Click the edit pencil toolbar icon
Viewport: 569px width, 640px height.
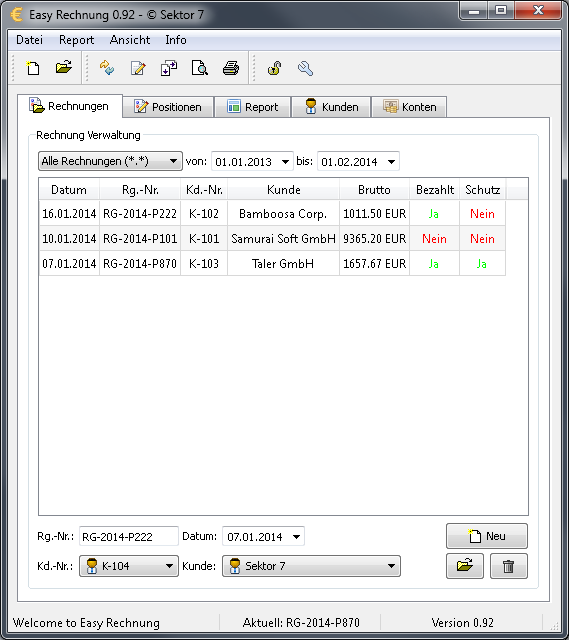[138, 68]
